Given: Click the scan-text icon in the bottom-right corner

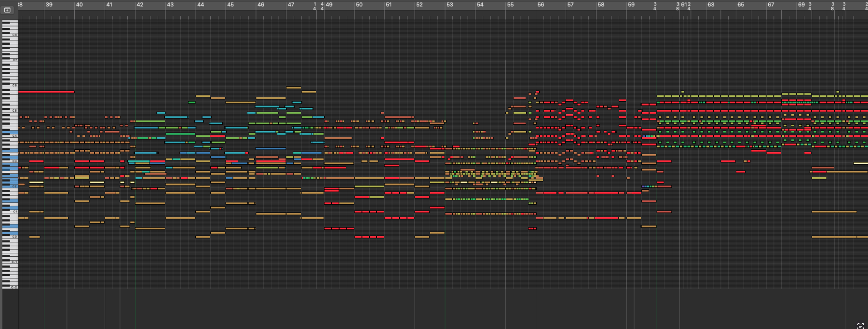Looking at the screenshot, I should pyautogui.click(x=860, y=326).
